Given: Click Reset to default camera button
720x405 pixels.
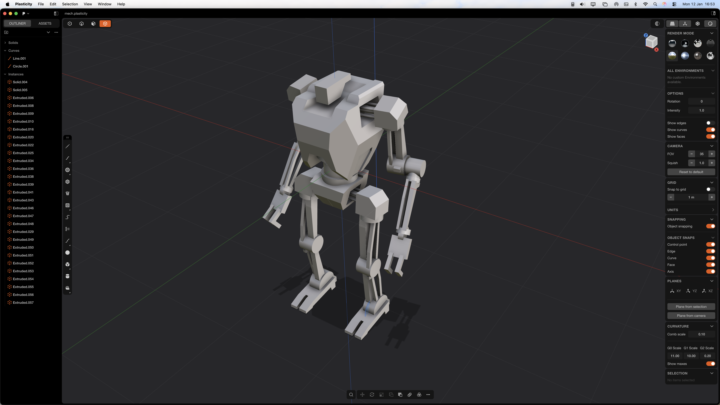Looking at the screenshot, I should (691, 172).
